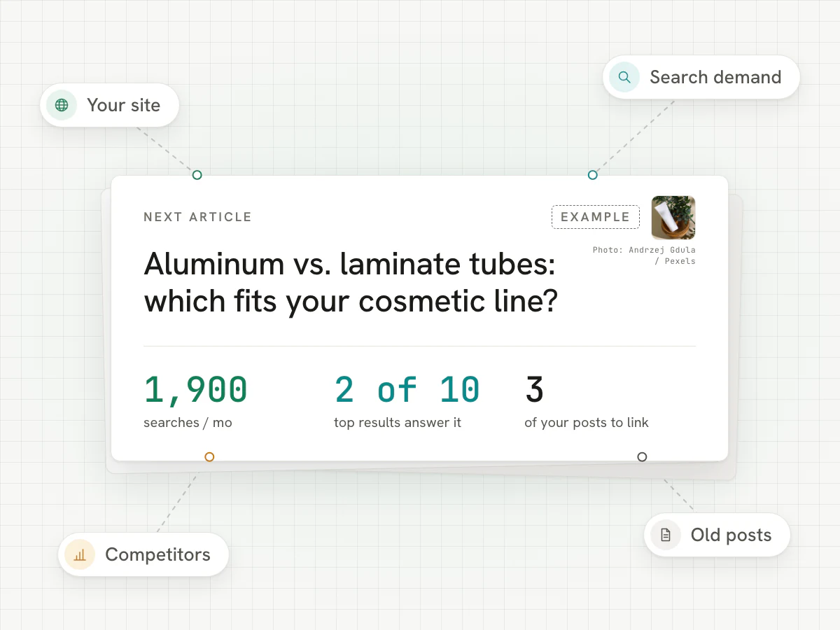Select the Competitors label
Screen dimensions: 840x630
157,555
